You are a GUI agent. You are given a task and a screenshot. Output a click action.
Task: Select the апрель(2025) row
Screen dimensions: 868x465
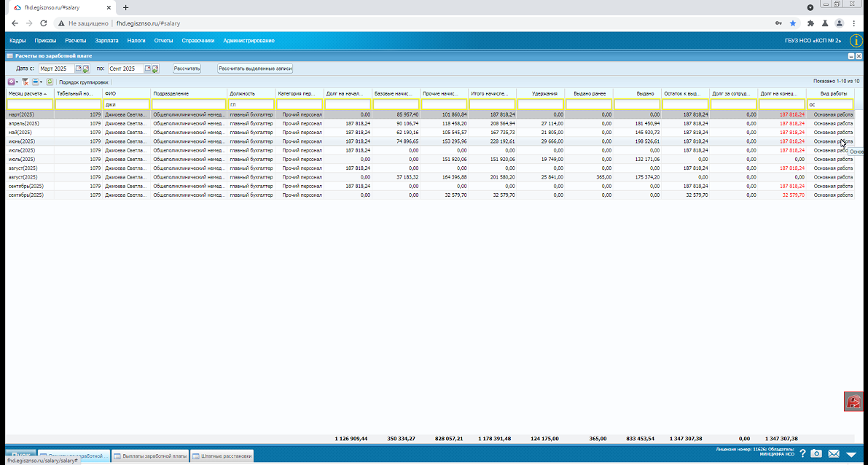(x=429, y=123)
